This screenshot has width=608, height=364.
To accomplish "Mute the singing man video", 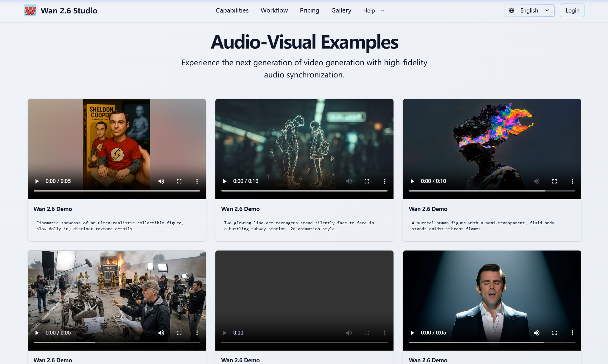I will [537, 333].
